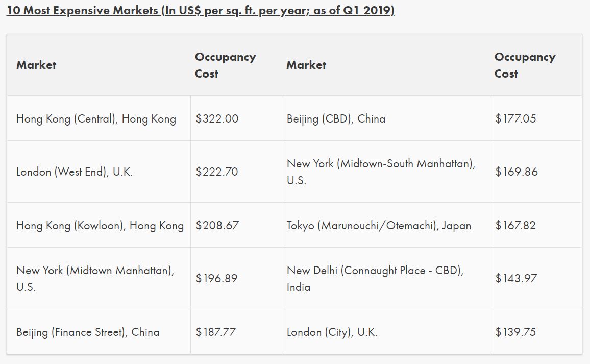The image size is (590, 364).
Task: Select the first 'Market' column header
Action: click(x=37, y=65)
